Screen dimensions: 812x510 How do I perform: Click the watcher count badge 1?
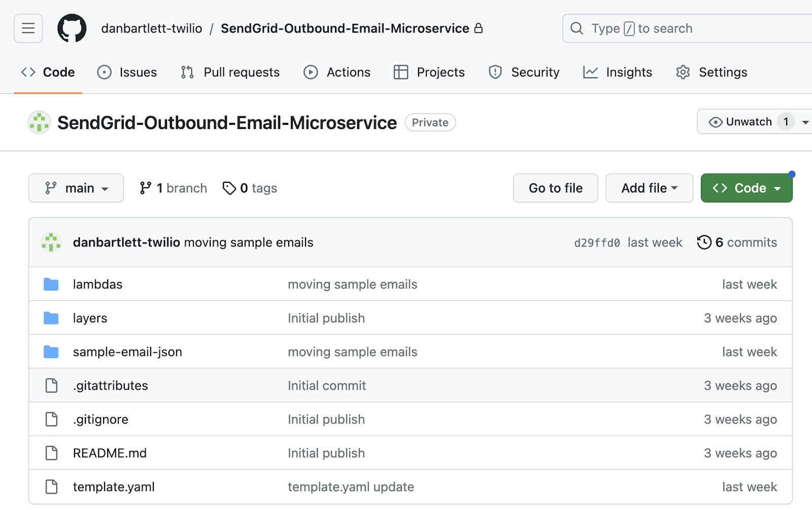[786, 121]
